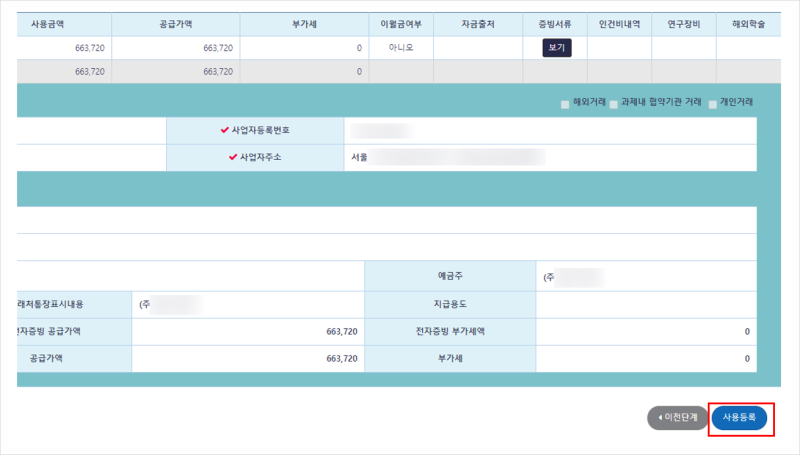Screen dimensions: 800x455
Task: Click the 인건비내역 column header
Action: coord(619,24)
